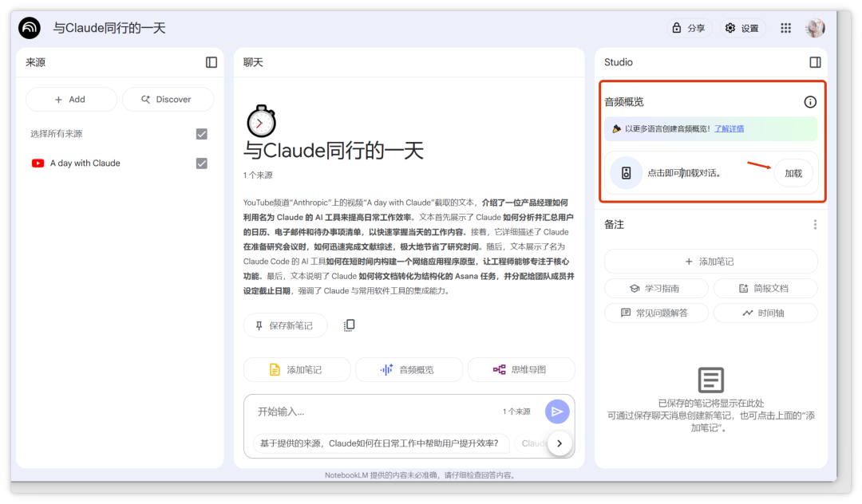The height and width of the screenshot is (504, 862).
Task: Generate a 学习指南
Action: (x=656, y=288)
